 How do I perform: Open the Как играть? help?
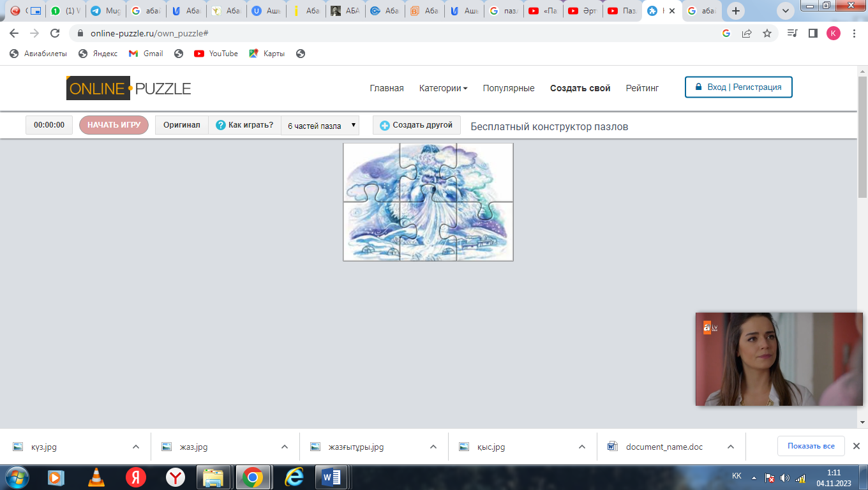tap(245, 125)
